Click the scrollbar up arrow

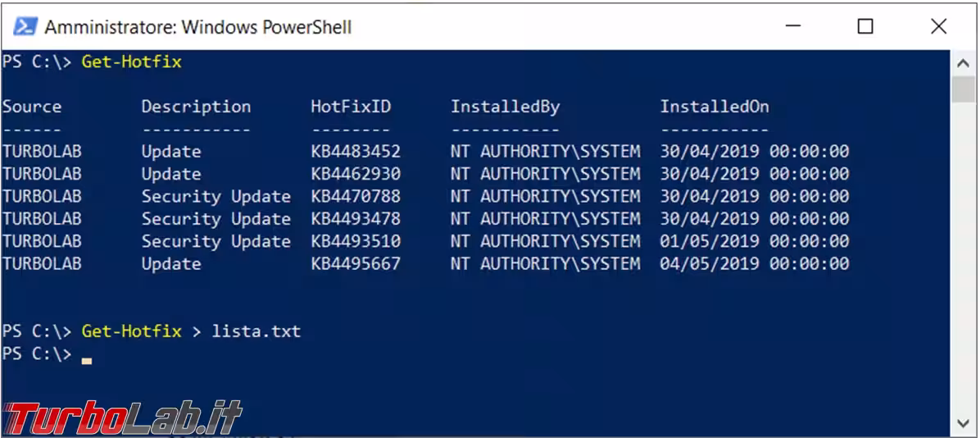pyautogui.click(x=964, y=63)
